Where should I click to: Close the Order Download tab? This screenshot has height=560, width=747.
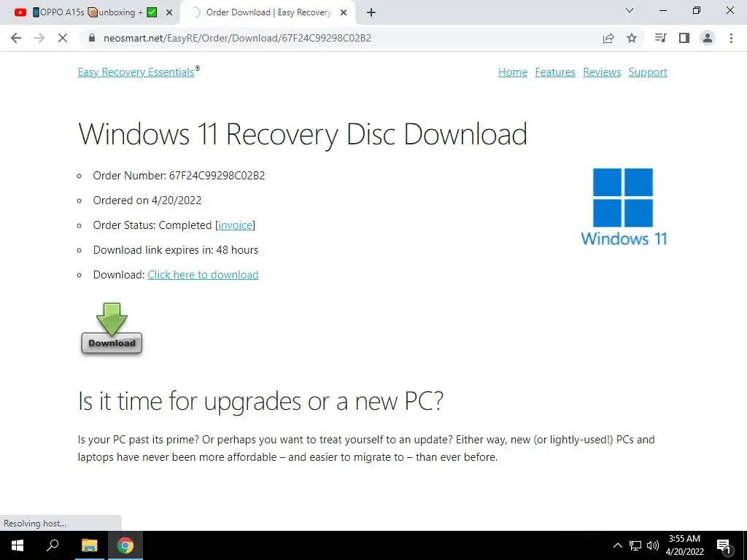(344, 13)
